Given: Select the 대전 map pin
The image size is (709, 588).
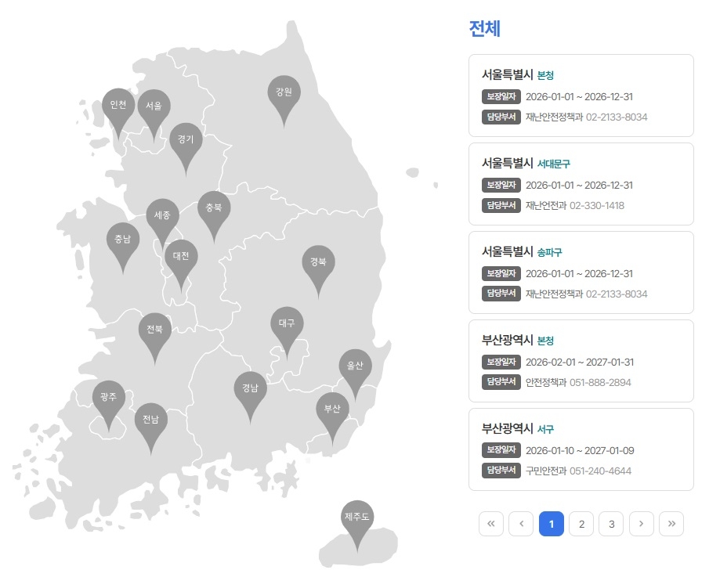Looking at the screenshot, I should tap(182, 256).
